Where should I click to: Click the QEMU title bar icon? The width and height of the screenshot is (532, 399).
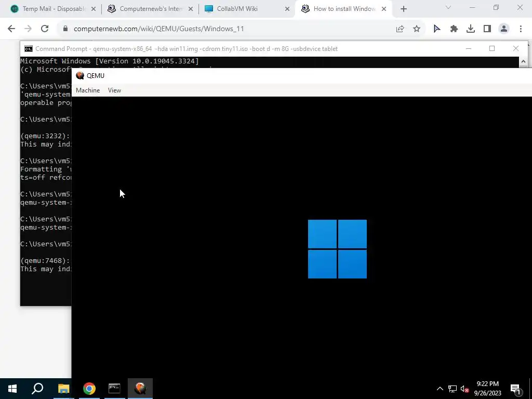coord(80,75)
